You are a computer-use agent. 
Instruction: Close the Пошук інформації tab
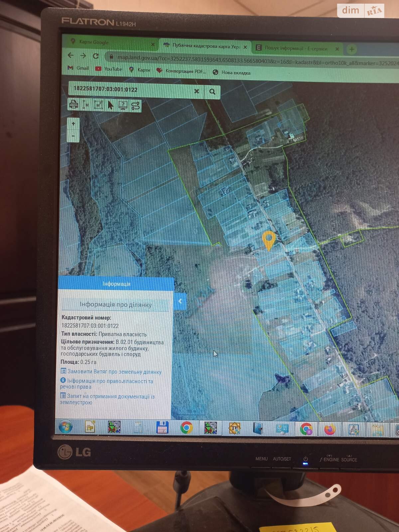pyautogui.click(x=337, y=49)
